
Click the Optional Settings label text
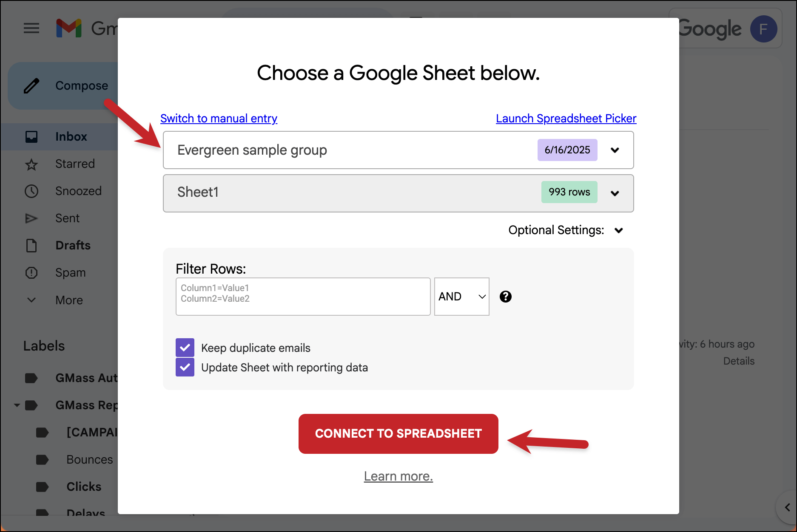click(x=556, y=230)
